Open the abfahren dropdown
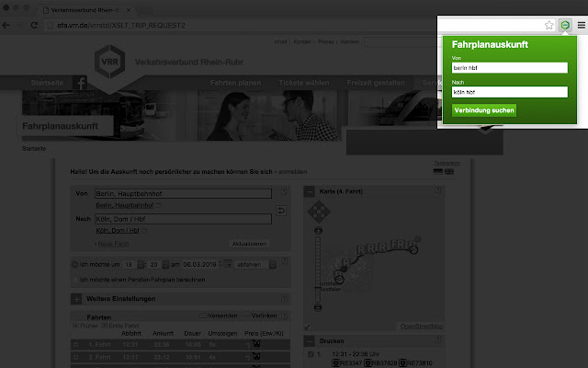The height and width of the screenshot is (368, 588). [x=255, y=265]
